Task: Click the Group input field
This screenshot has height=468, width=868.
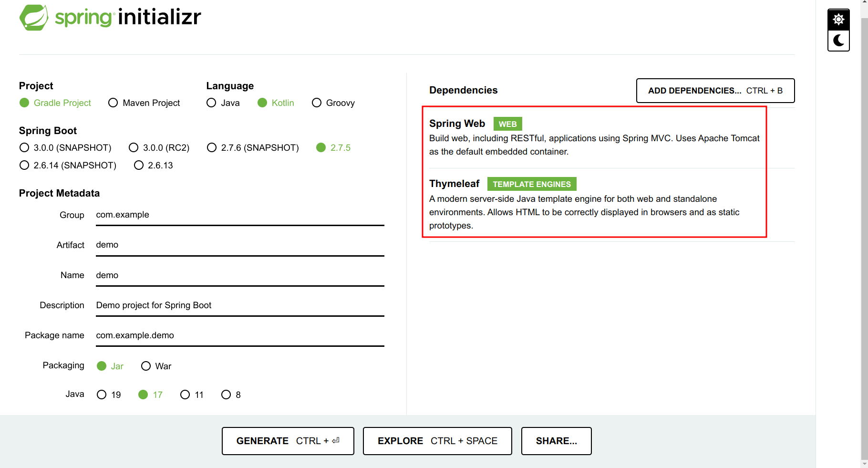Action: [x=239, y=215]
